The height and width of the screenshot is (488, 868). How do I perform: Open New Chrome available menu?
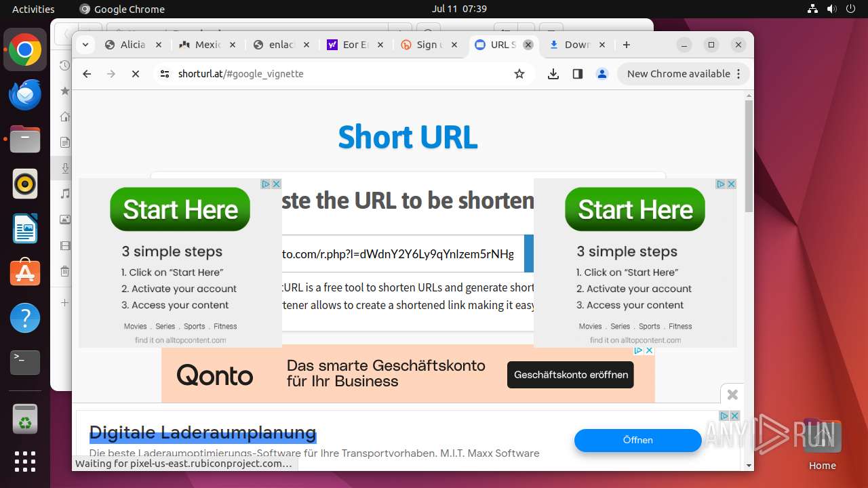click(683, 74)
